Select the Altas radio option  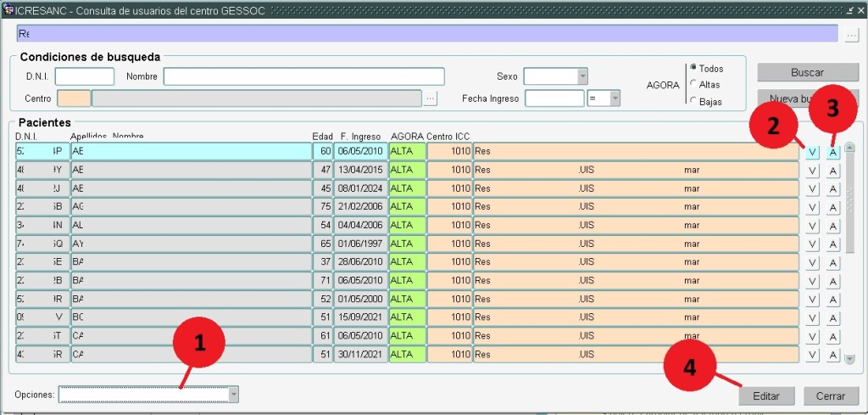click(x=694, y=84)
